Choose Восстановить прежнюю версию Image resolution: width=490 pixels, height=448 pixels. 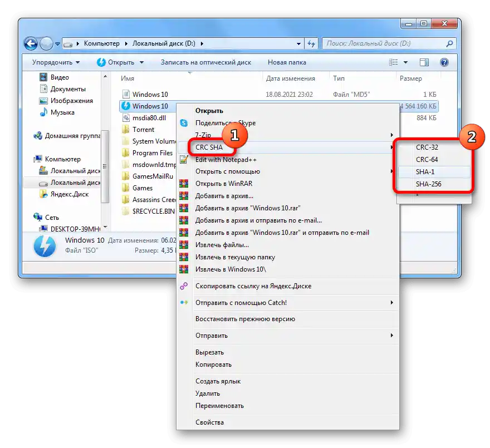coord(246,319)
